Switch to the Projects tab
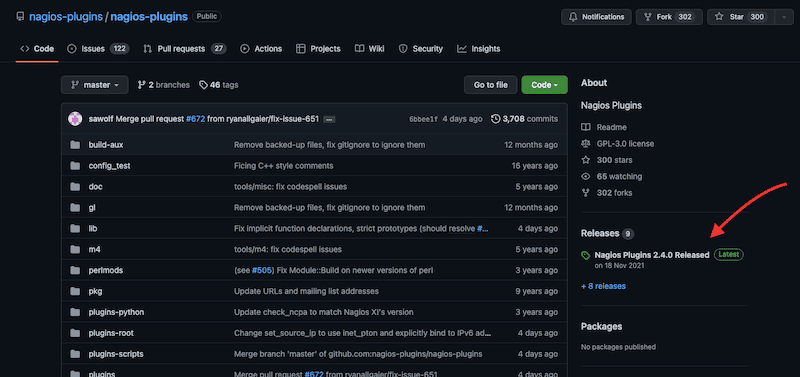Viewport: 800px width, 377px height. pos(318,49)
